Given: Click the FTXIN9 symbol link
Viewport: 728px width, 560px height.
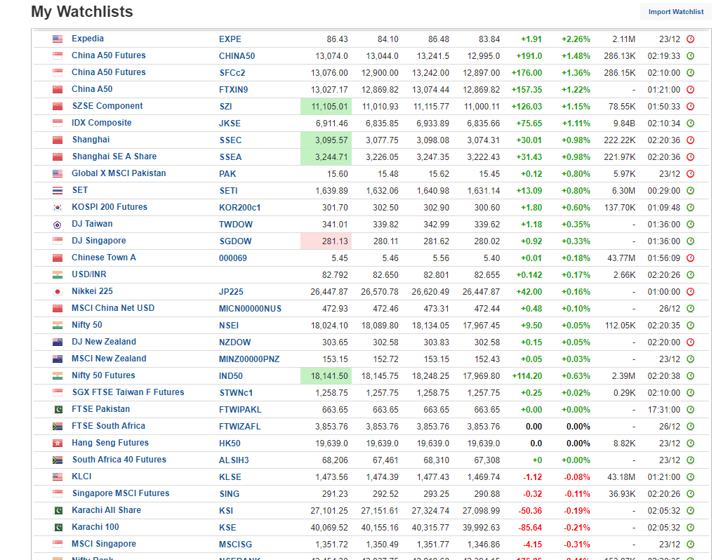Looking at the screenshot, I should [x=233, y=90].
